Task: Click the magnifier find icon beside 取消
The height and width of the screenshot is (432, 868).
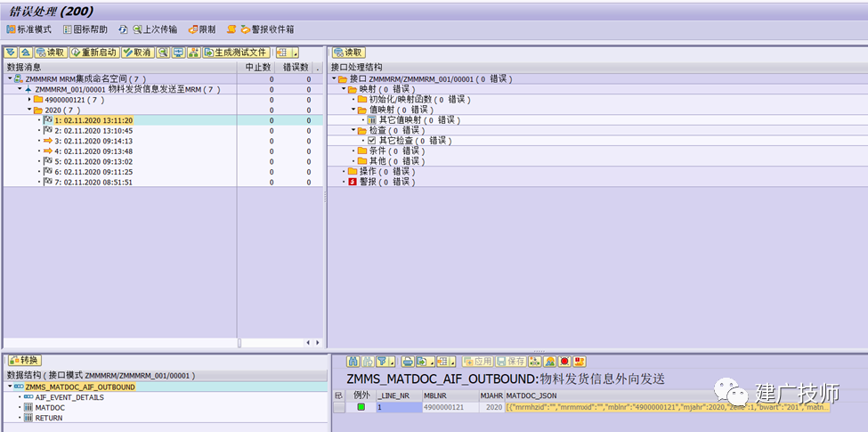Action: coord(163,53)
